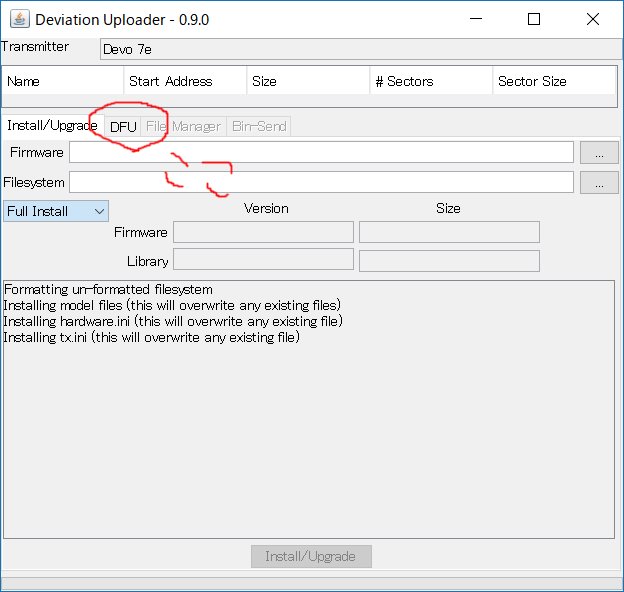Click the 'Formatting un-formatted filesystem' log line
The height and width of the screenshot is (592, 624).
[x=108, y=289]
